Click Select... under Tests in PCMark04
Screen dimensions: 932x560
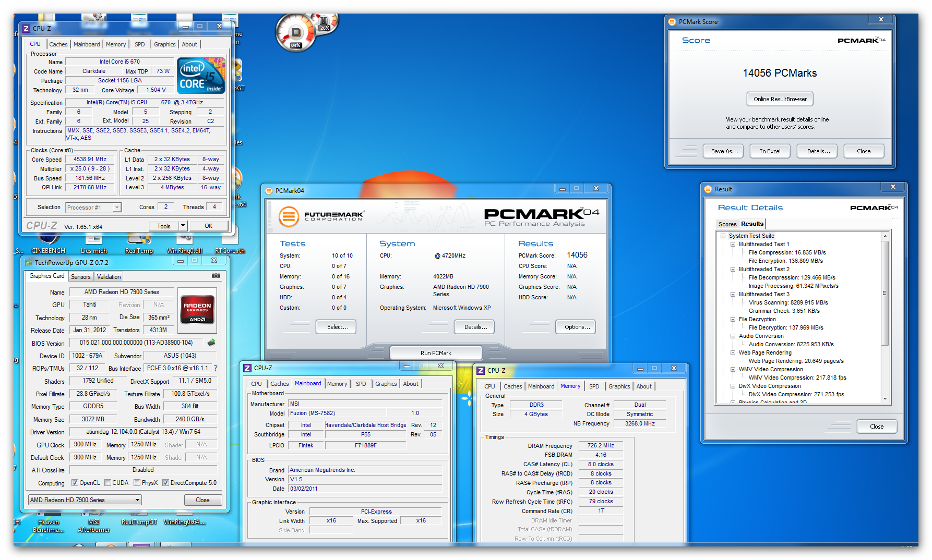tap(336, 327)
